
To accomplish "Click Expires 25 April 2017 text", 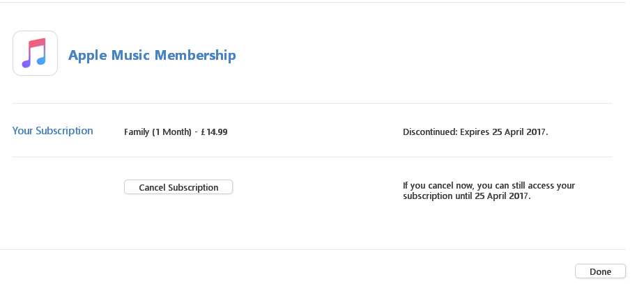I will (504, 132).
